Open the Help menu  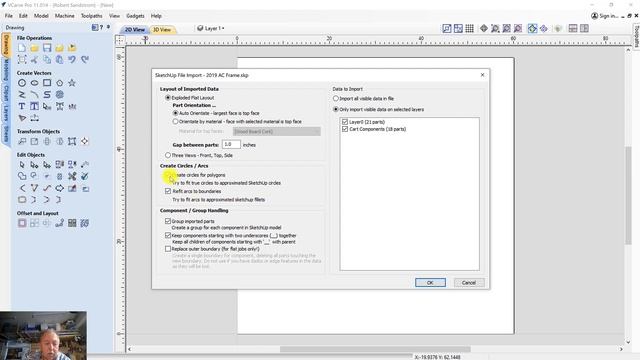tap(156, 16)
